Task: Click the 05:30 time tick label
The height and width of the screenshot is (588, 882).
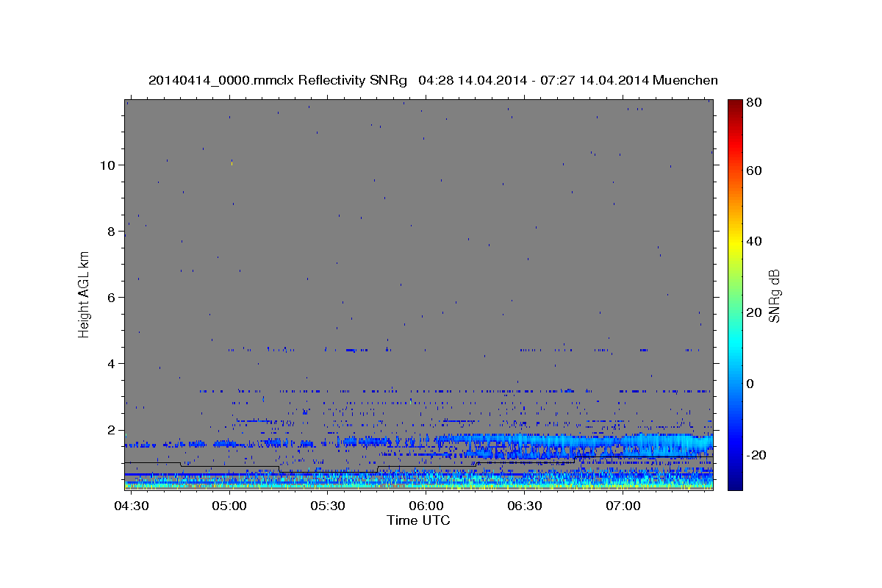Action: (328, 506)
